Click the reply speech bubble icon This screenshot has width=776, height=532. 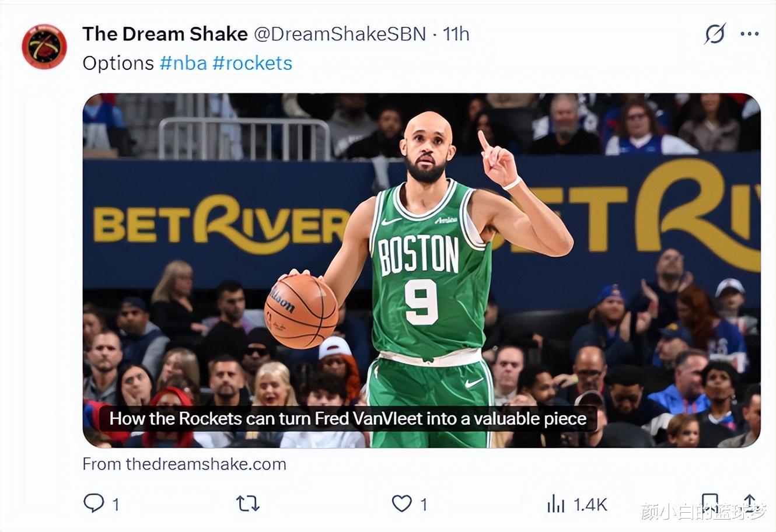[x=93, y=503]
